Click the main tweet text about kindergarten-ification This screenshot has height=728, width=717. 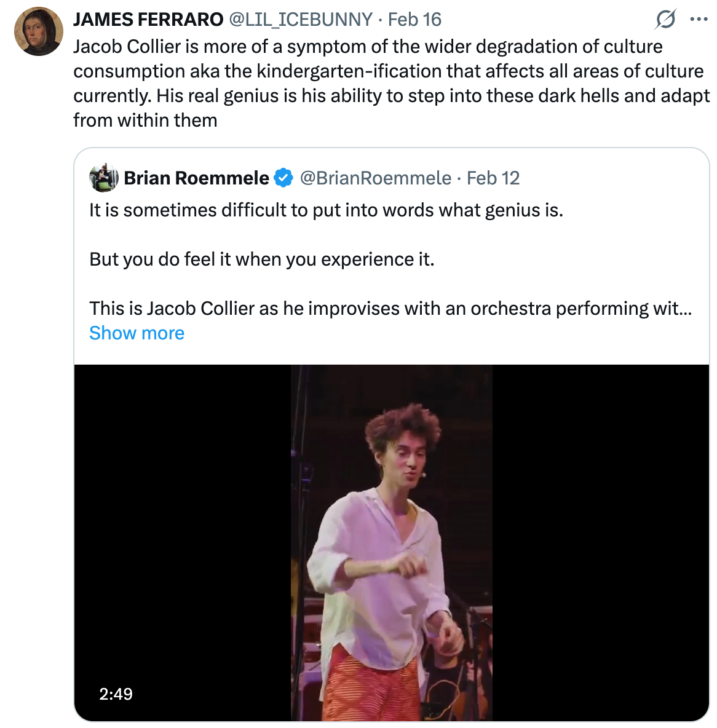click(x=389, y=83)
